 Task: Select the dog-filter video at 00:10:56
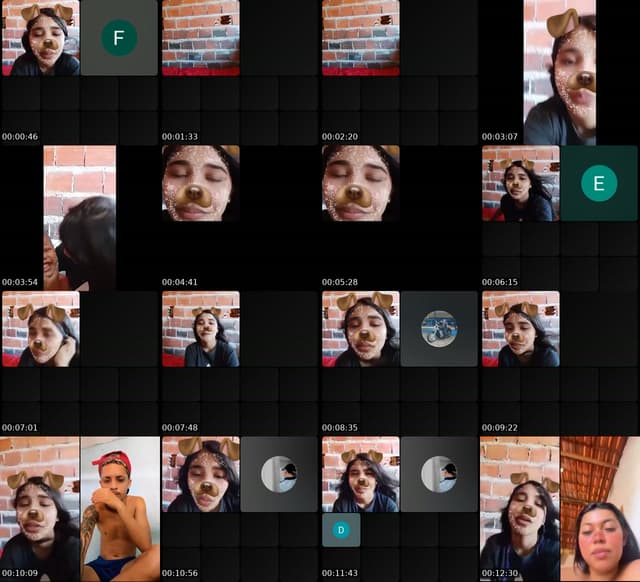(201, 474)
